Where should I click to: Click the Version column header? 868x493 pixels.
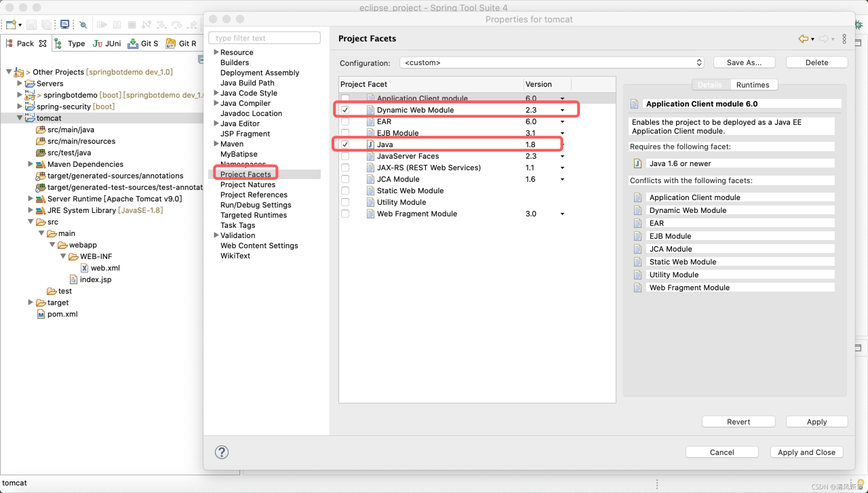tap(547, 84)
